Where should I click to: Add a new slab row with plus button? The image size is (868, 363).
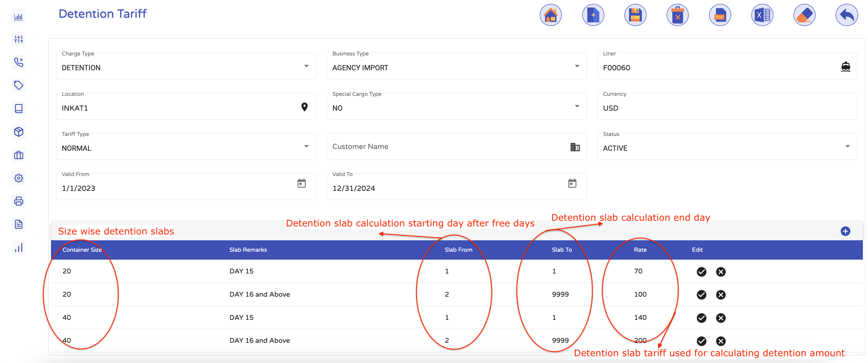click(845, 231)
